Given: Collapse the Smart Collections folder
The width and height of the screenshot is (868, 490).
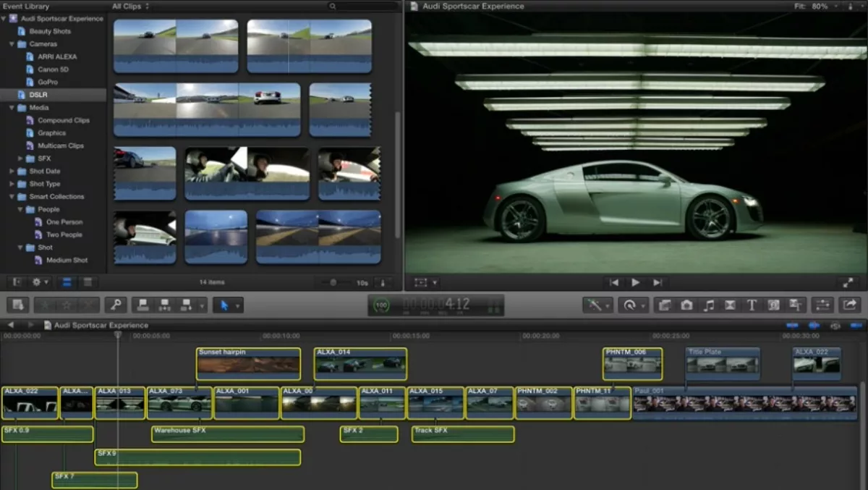Looking at the screenshot, I should (x=12, y=197).
